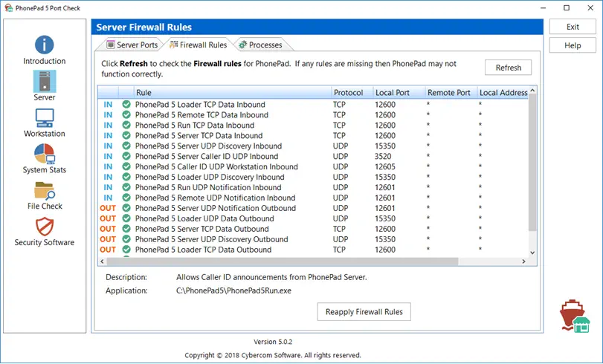Image resolution: width=603 pixels, height=364 pixels.
Task: Click green check for Run TCP Data Inbound
Action: (x=126, y=125)
